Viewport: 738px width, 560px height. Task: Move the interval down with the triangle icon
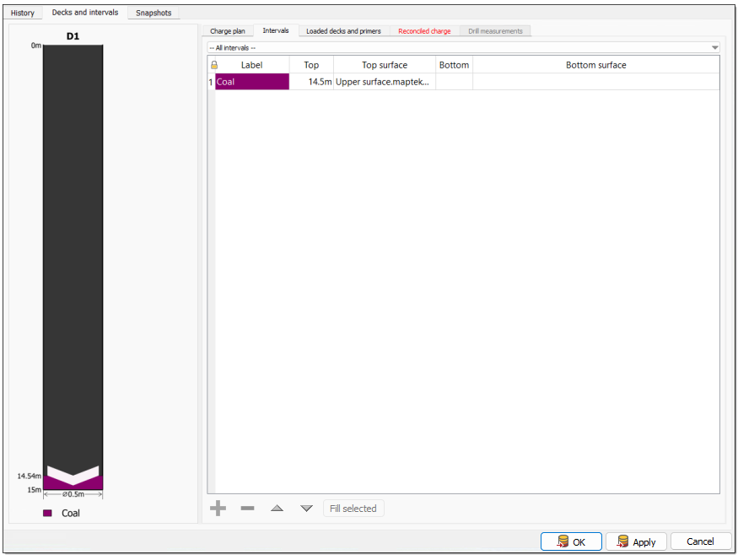(306, 509)
